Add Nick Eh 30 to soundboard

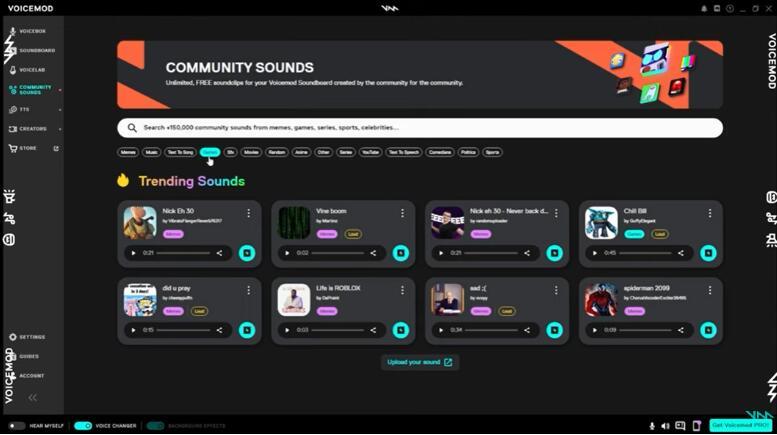coord(247,253)
